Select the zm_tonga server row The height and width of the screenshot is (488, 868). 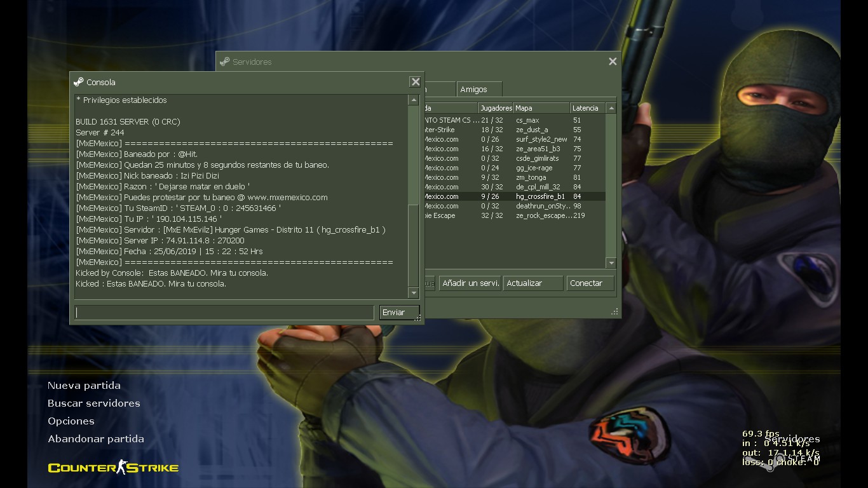pyautogui.click(x=515, y=177)
